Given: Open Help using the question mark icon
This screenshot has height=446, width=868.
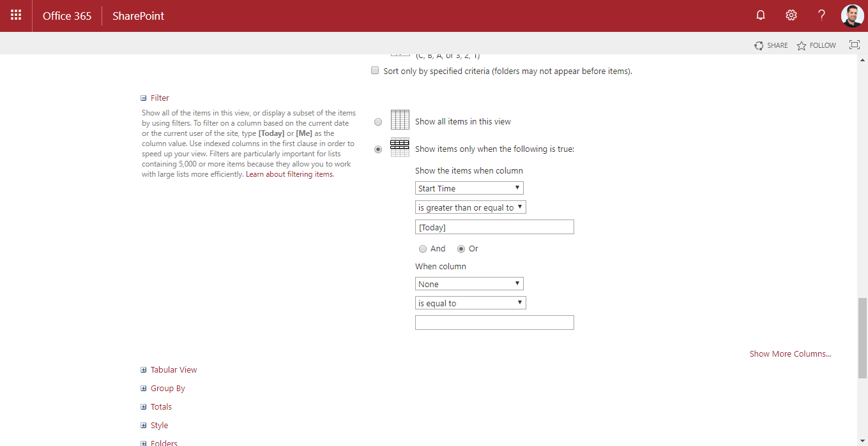Looking at the screenshot, I should click(x=821, y=15).
